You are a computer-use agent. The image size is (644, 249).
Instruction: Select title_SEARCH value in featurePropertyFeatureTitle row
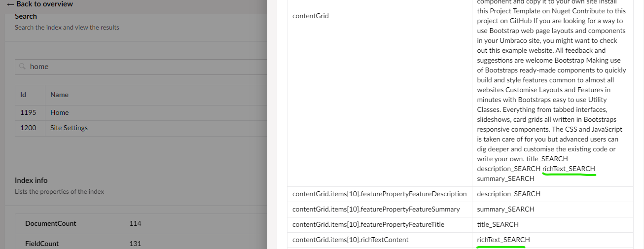498,224
